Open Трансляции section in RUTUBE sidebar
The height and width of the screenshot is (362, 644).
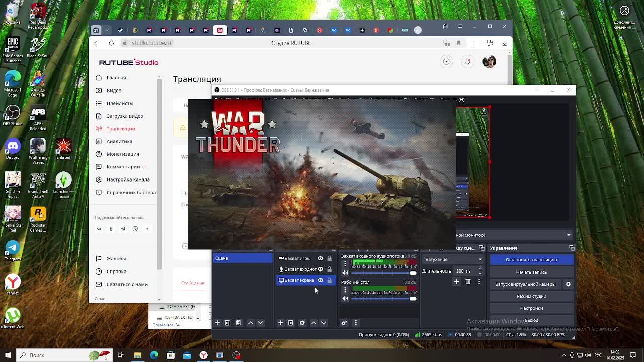(121, 129)
